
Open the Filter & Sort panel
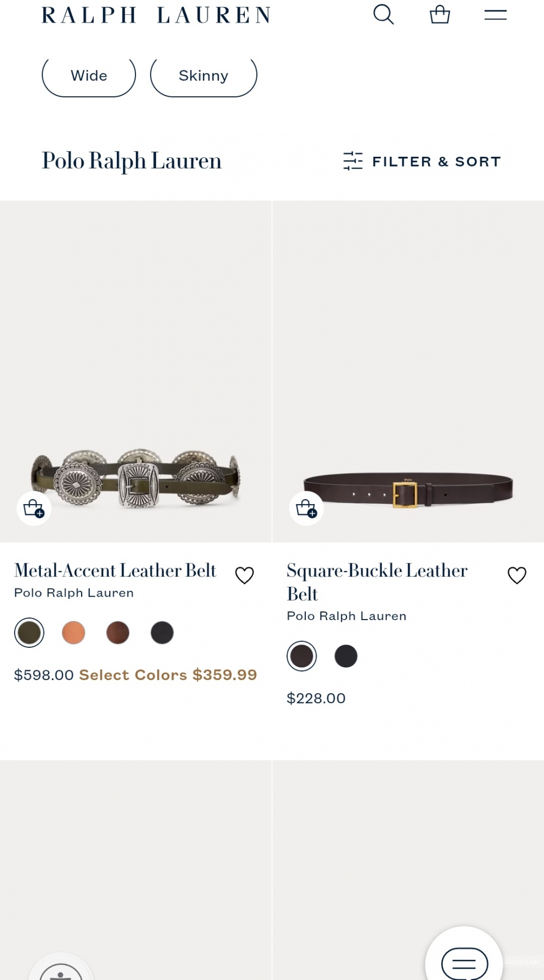click(x=436, y=161)
